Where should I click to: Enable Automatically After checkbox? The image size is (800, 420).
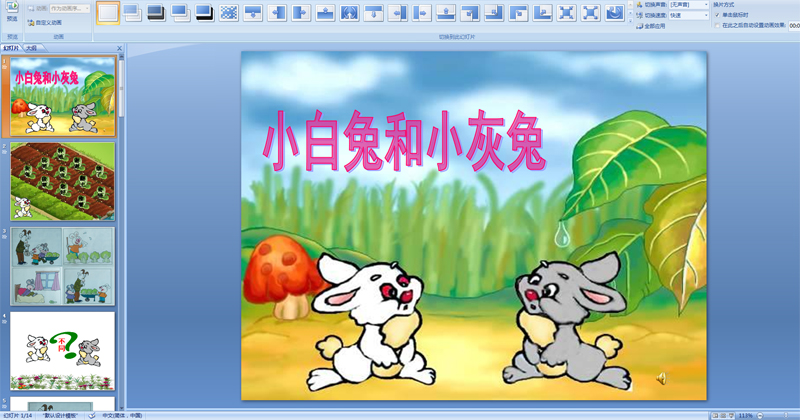click(718, 25)
